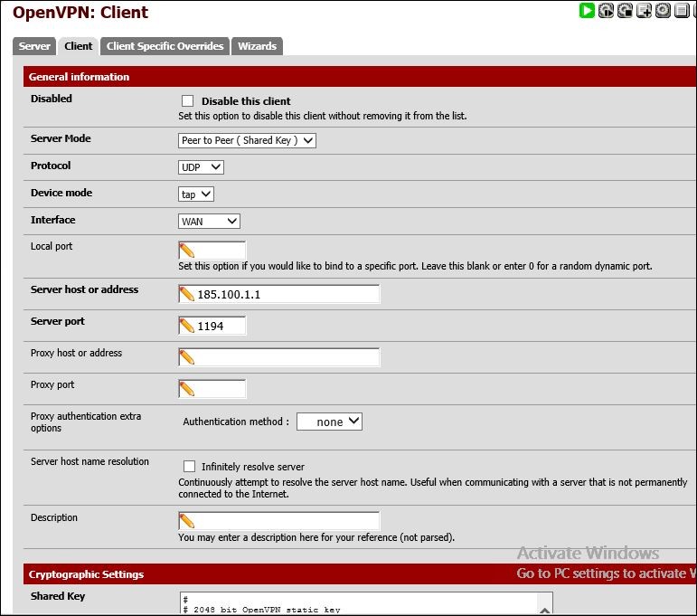Click the page-with-plus icon in header
Viewport: 697px width, 616px height.
pos(645,11)
